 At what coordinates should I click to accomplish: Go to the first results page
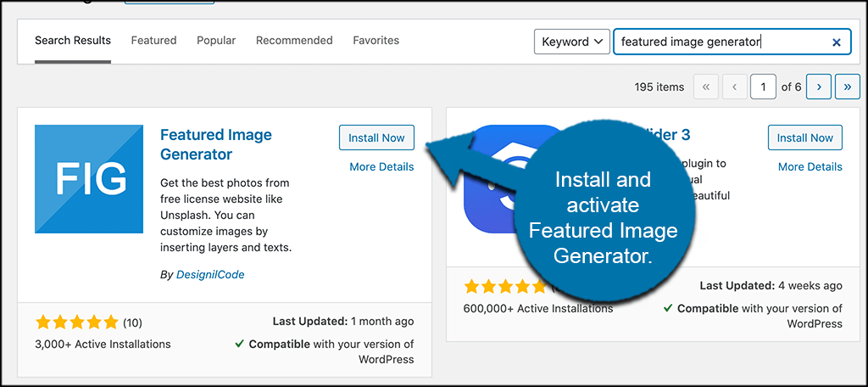tap(706, 87)
